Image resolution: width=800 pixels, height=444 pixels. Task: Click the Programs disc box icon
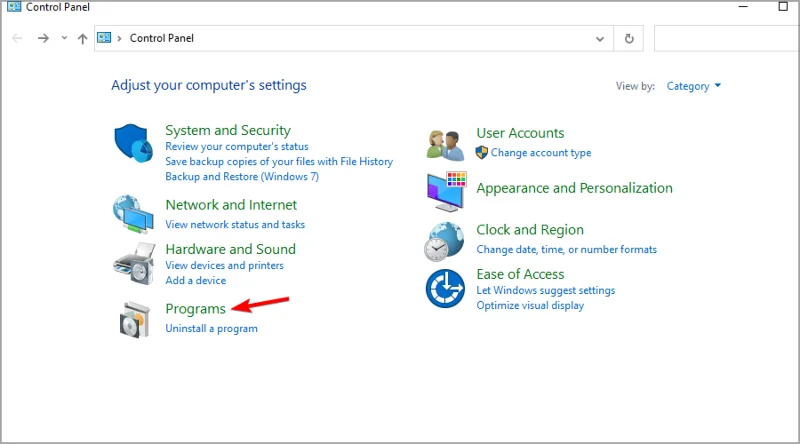[135, 319]
